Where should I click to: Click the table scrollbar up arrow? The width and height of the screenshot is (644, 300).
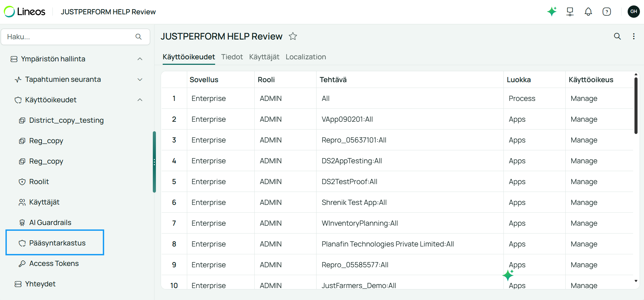click(636, 74)
